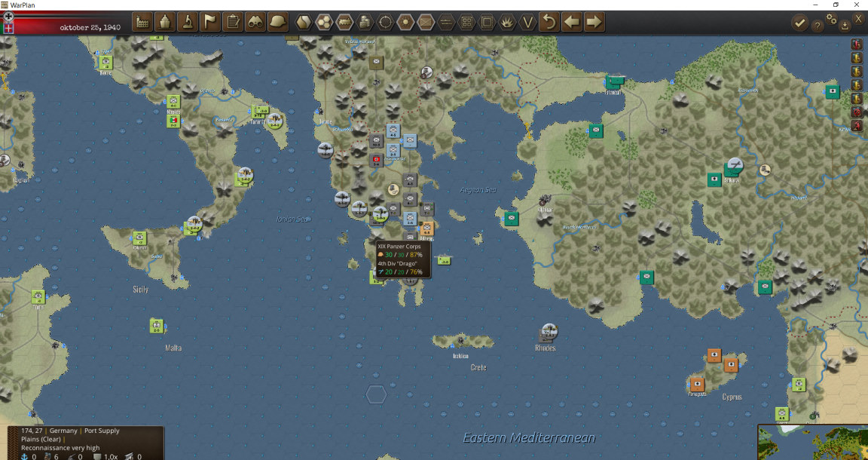
Task: Click the date oktober 25, 1940
Action: pos(90,27)
